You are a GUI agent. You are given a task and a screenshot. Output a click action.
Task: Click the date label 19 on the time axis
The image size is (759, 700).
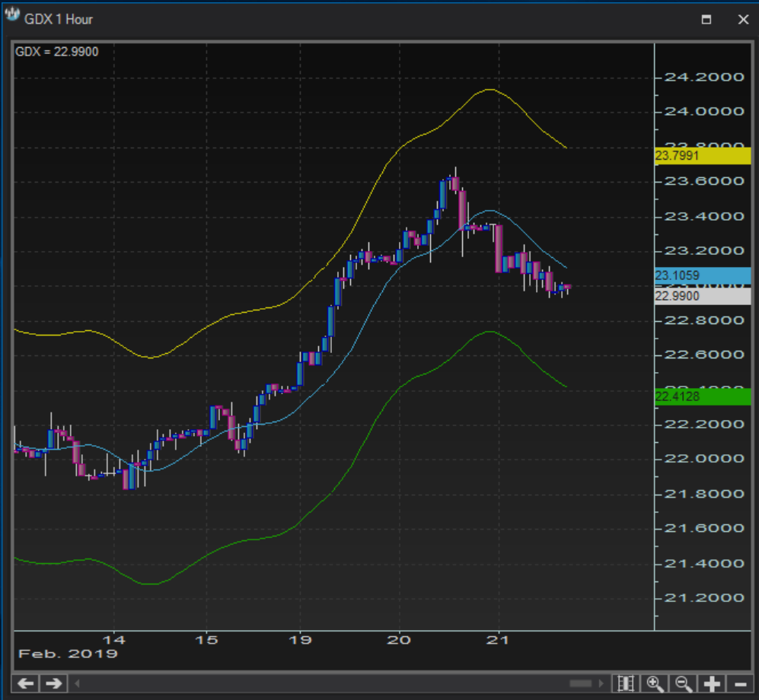[300, 641]
